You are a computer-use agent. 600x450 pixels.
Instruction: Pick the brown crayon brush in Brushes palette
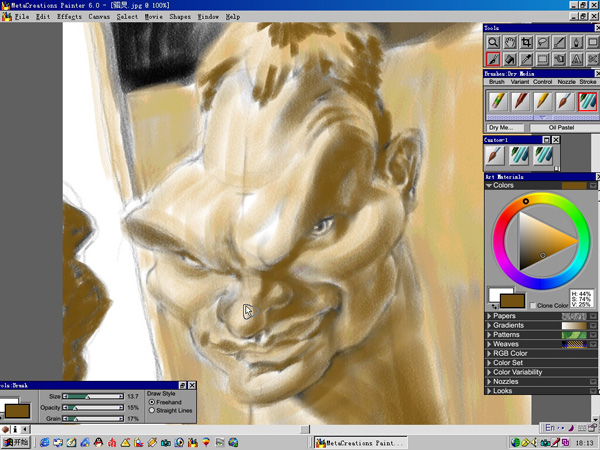pos(520,101)
